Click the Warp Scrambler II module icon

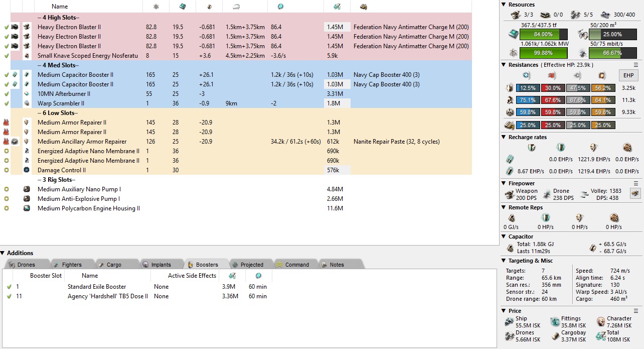click(x=27, y=103)
